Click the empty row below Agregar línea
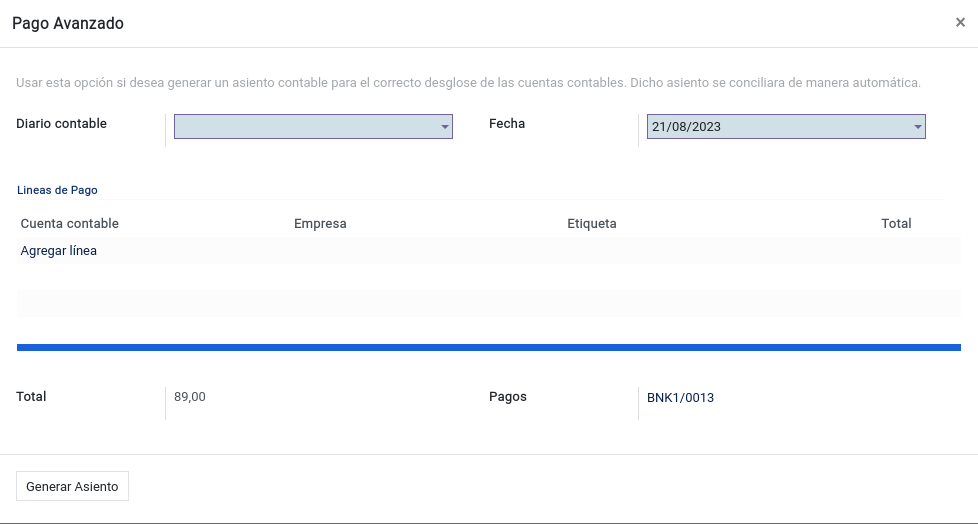This screenshot has width=978, height=524. click(489, 303)
